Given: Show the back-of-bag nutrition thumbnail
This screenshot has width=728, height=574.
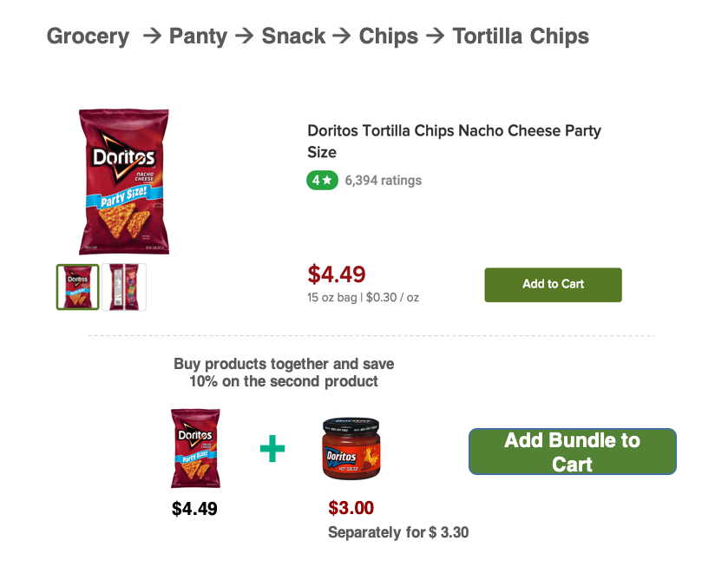Looking at the screenshot, I should pos(124,287).
